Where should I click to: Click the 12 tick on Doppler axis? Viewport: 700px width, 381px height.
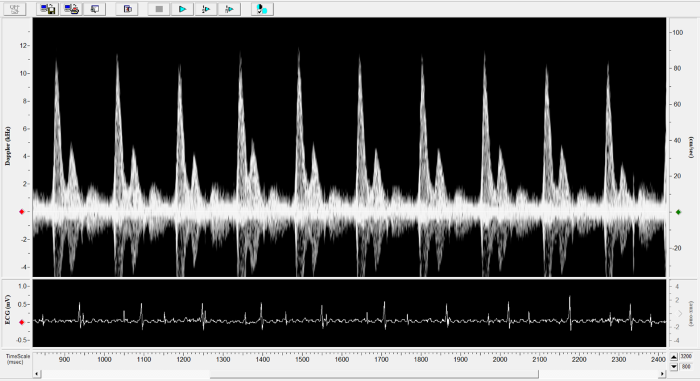(x=23, y=46)
